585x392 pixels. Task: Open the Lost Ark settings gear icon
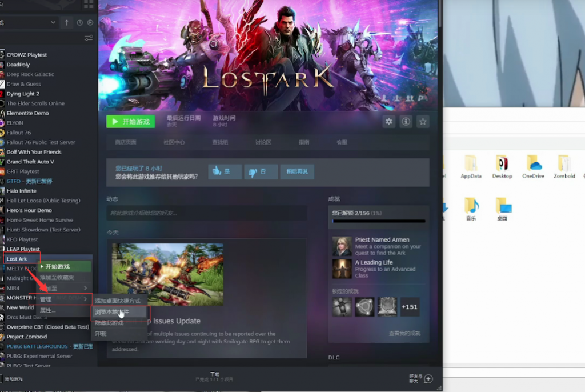click(388, 122)
